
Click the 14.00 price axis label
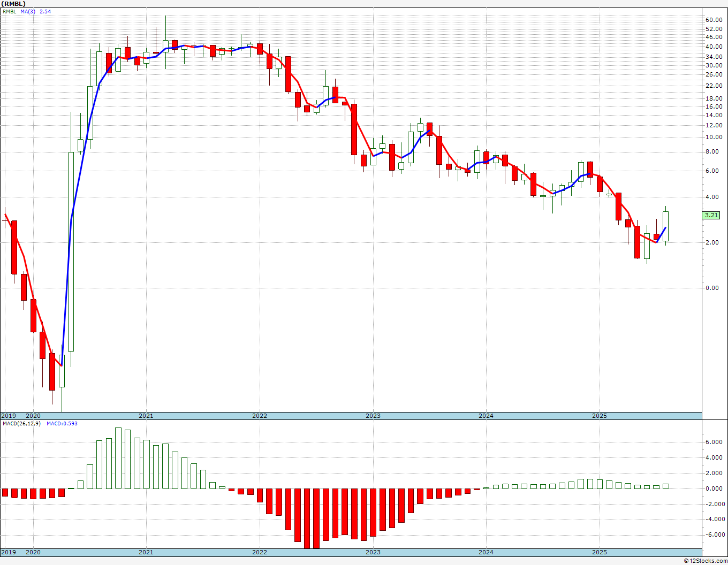tap(714, 115)
